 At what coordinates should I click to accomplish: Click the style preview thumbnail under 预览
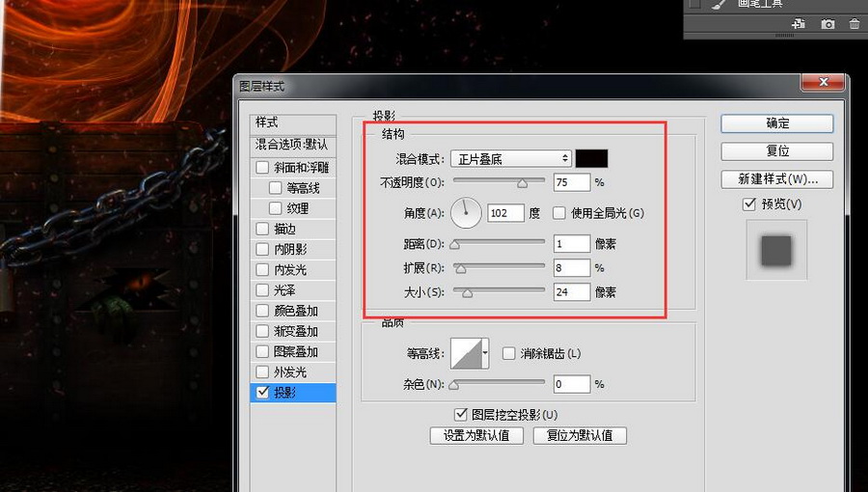(776, 250)
